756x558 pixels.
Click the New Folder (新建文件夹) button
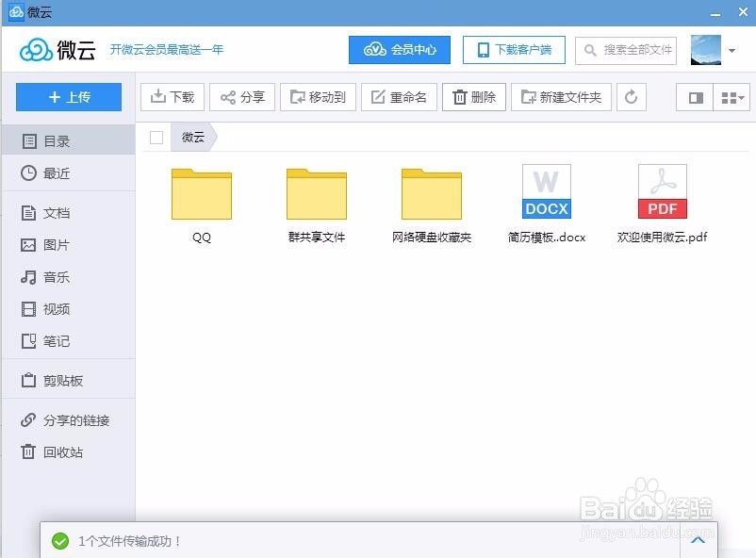coord(561,97)
